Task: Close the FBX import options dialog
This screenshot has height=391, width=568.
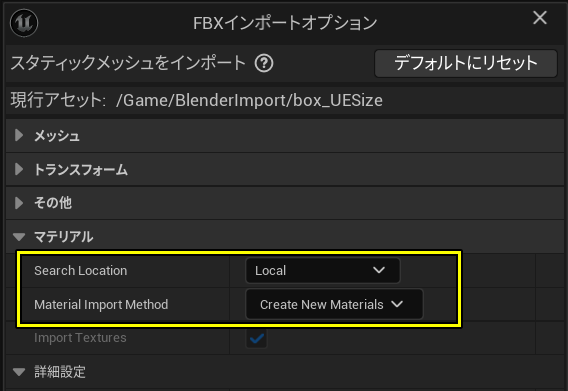Action: 540,17
